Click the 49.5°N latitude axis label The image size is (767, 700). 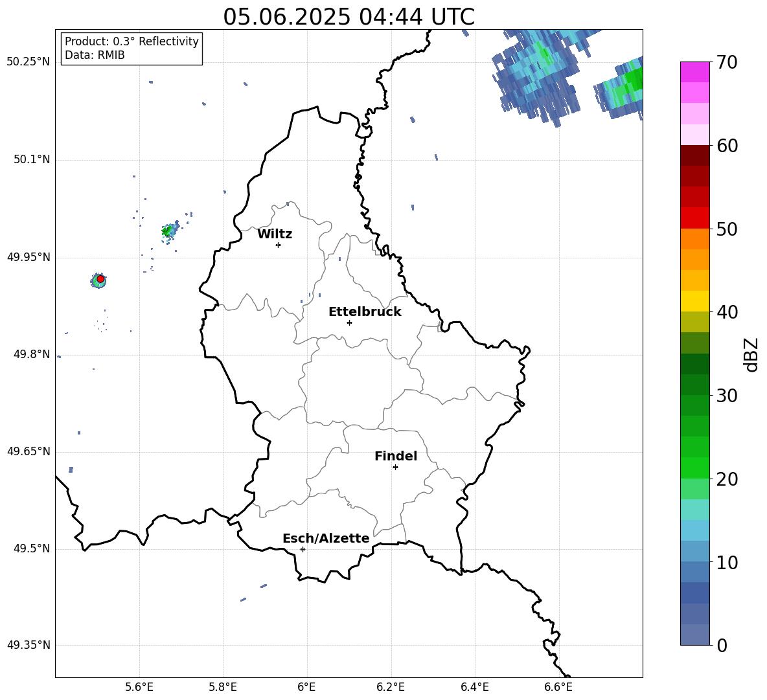31,548
